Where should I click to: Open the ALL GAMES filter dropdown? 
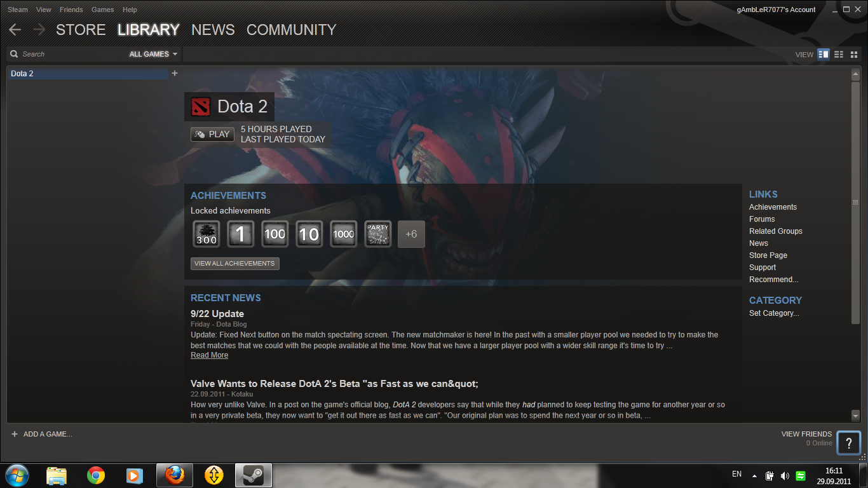point(153,54)
